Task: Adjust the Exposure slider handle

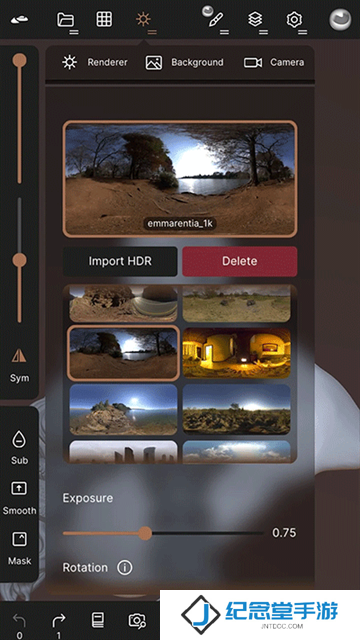Action: coord(144,533)
